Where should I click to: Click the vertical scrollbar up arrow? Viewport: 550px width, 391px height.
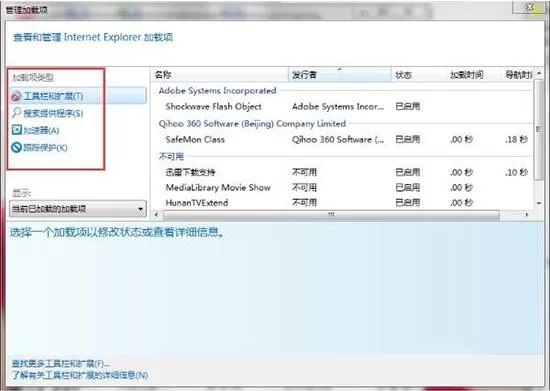point(539,73)
